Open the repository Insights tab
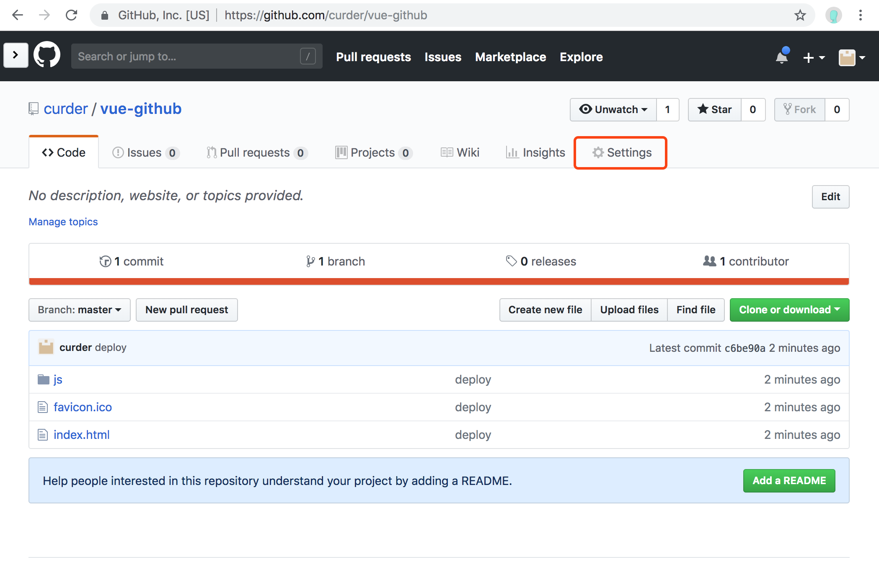Viewport: 879px width, 588px height. 536,153
